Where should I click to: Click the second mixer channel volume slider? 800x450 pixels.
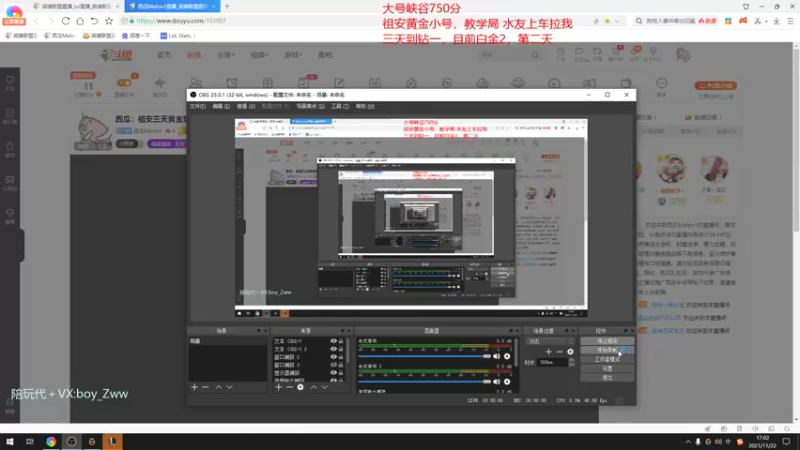pos(424,381)
